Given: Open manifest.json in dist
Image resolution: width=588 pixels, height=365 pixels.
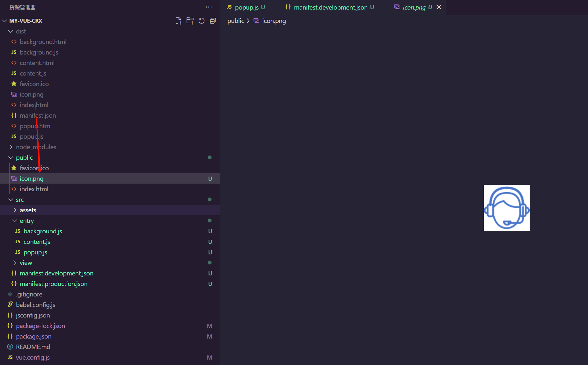Looking at the screenshot, I should pos(38,115).
